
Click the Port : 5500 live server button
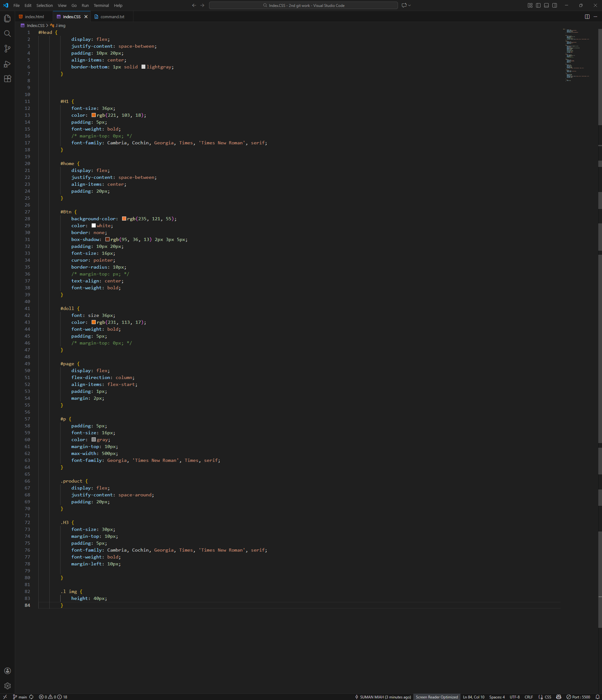pyautogui.click(x=578, y=697)
